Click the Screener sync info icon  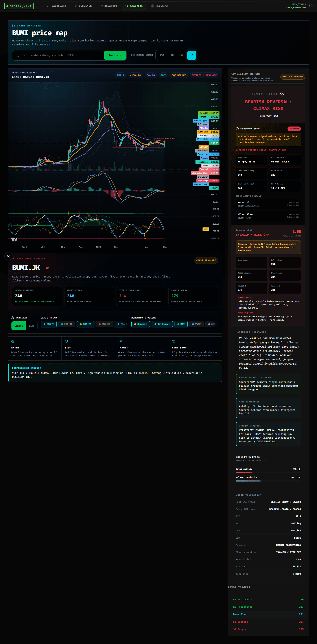click(x=237, y=129)
